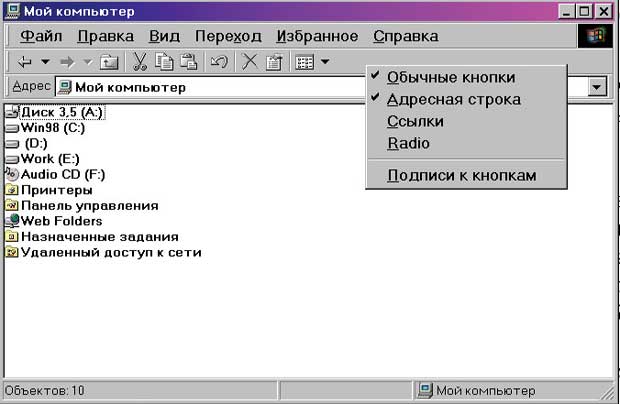Click the Back arrow toolbar icon
The height and width of the screenshot is (404, 620).
point(25,62)
